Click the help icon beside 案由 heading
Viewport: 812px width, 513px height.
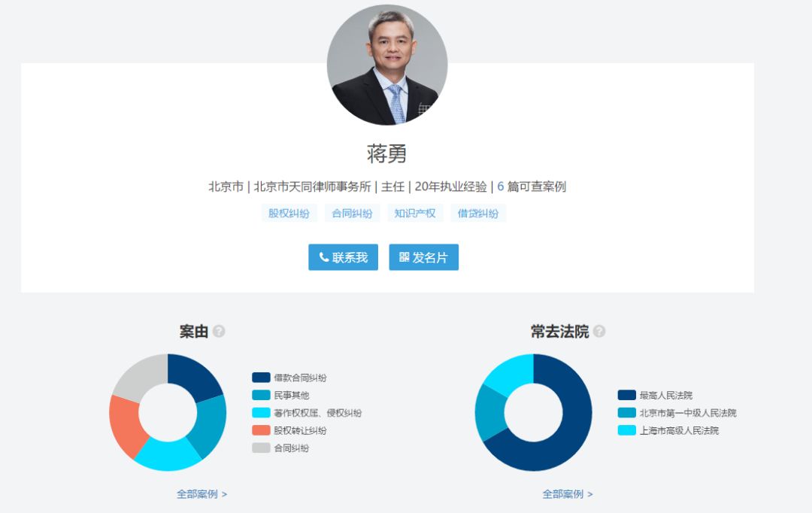point(219,331)
